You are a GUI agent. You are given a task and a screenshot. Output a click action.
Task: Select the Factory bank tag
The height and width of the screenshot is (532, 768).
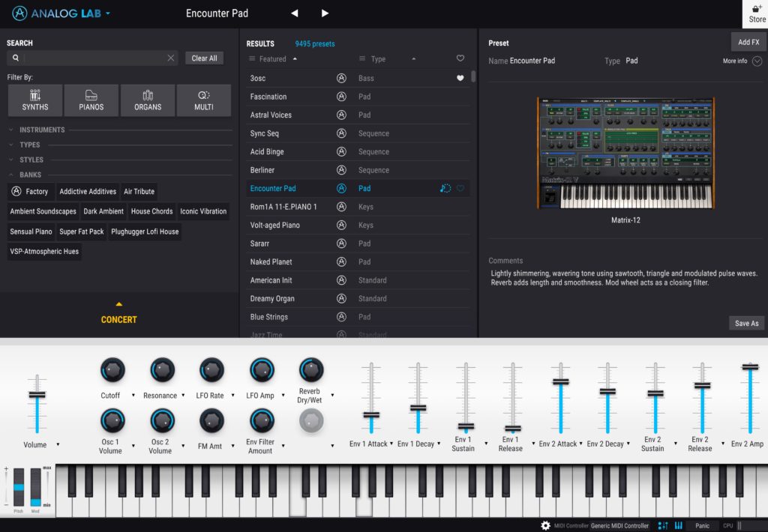(30, 191)
